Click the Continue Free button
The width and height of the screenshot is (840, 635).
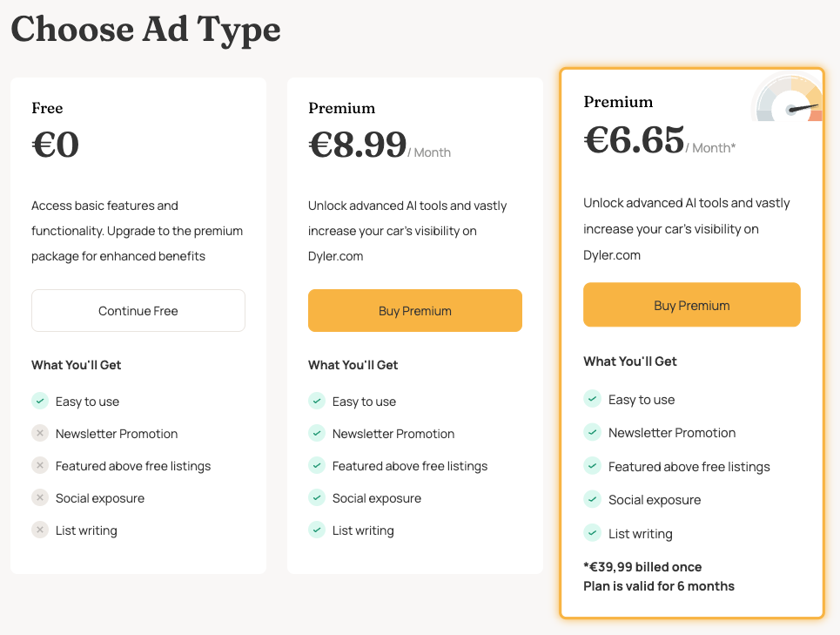138,311
